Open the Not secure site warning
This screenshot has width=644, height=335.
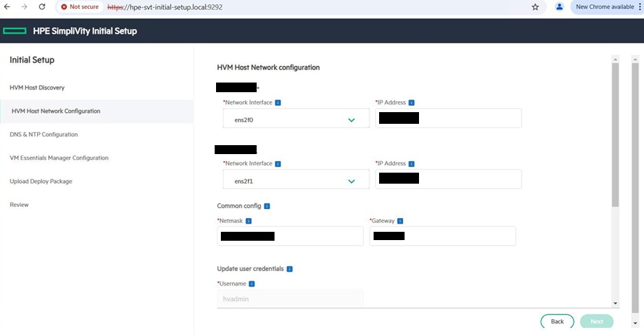[80, 7]
